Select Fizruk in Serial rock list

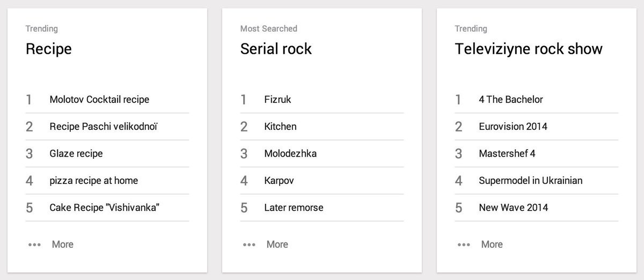pyautogui.click(x=277, y=100)
